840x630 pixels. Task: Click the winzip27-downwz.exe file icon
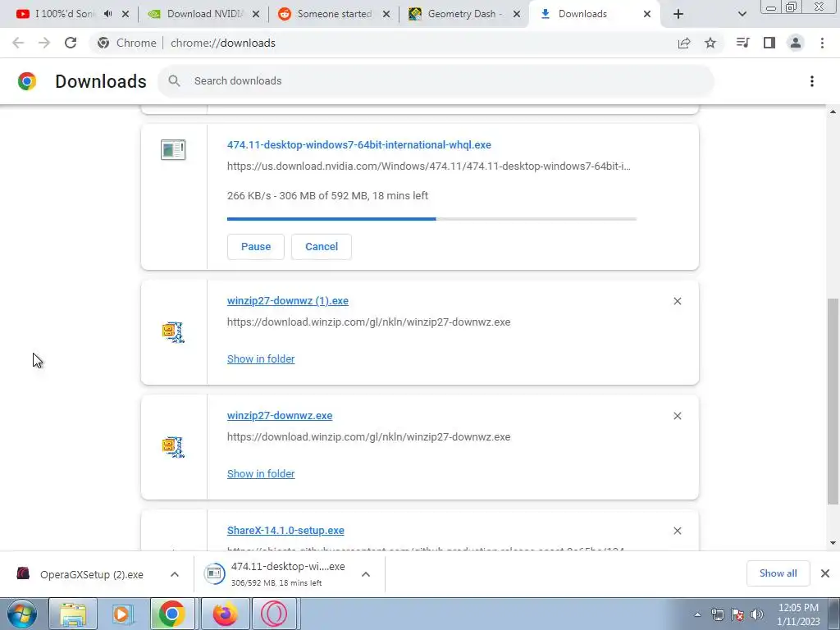tap(173, 447)
